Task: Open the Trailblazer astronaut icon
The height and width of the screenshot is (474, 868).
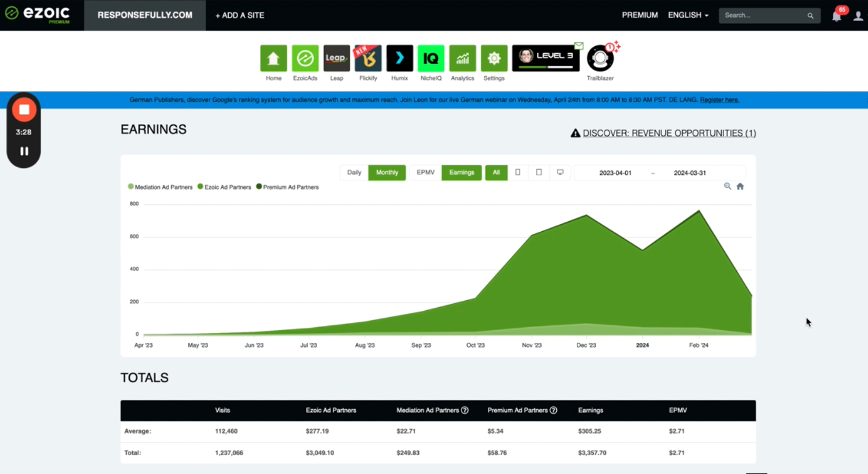Action: (x=600, y=59)
